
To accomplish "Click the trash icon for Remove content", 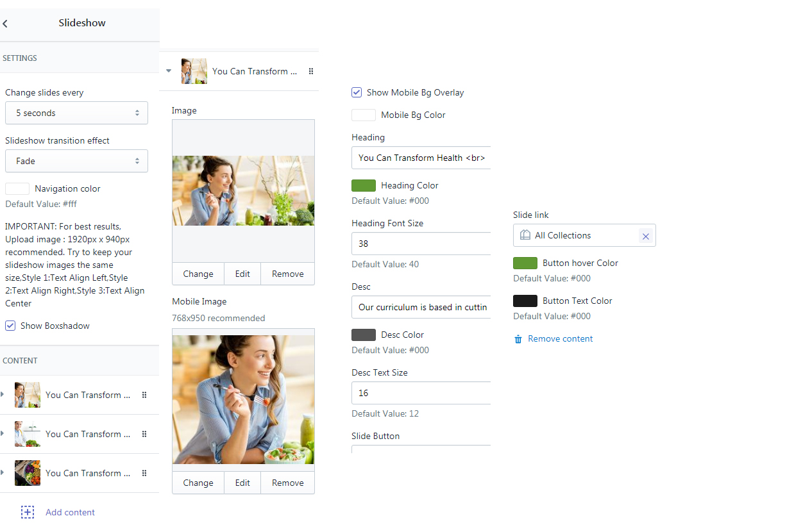I will [518, 339].
